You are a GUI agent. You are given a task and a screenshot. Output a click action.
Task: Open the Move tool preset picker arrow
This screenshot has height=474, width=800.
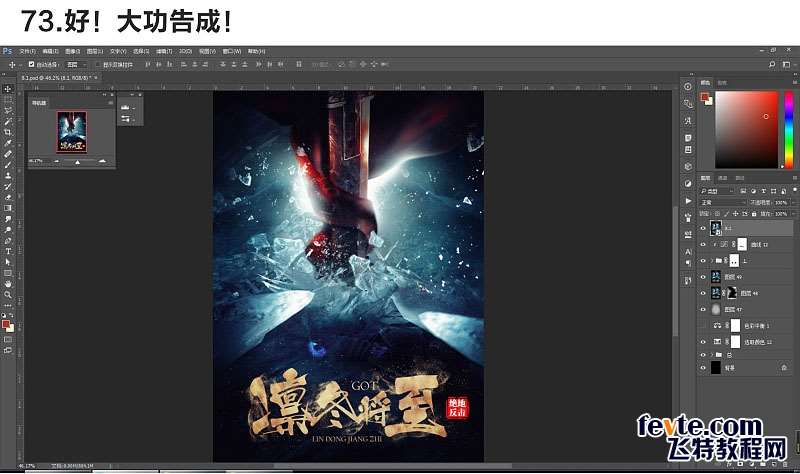click(20, 65)
